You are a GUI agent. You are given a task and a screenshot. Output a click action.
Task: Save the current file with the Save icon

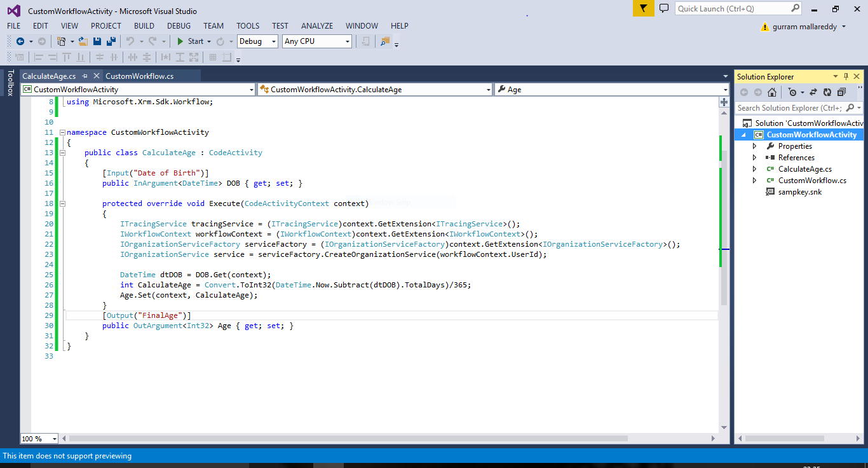click(97, 41)
